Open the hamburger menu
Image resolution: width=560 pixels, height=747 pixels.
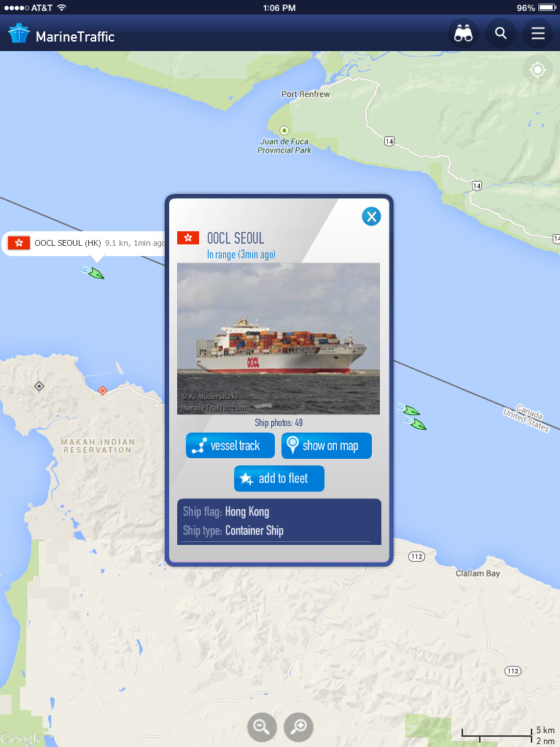coord(537,34)
